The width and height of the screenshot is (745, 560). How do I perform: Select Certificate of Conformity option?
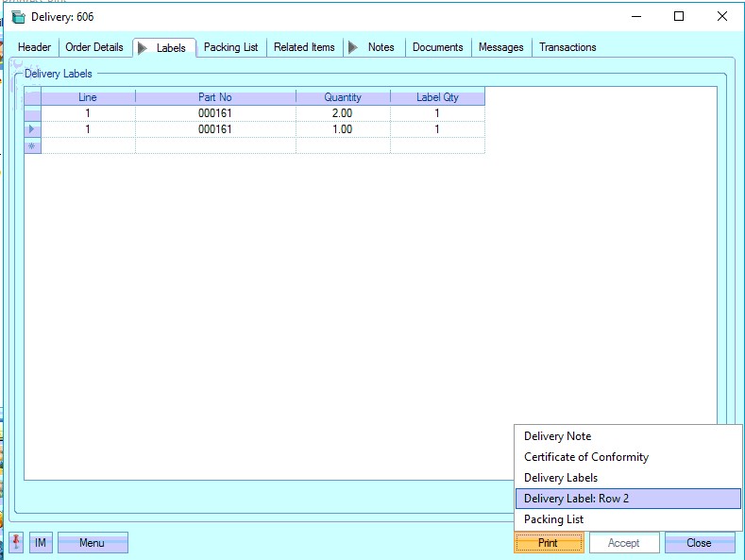click(586, 457)
